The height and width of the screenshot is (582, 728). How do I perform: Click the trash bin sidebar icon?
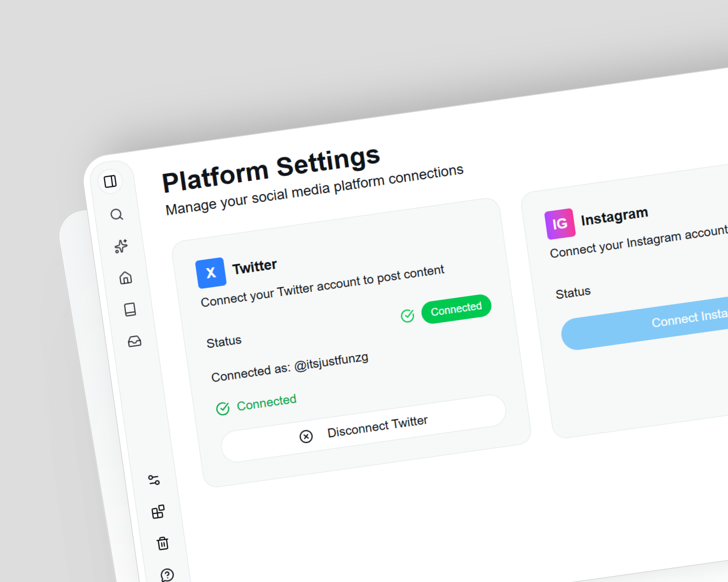(163, 543)
